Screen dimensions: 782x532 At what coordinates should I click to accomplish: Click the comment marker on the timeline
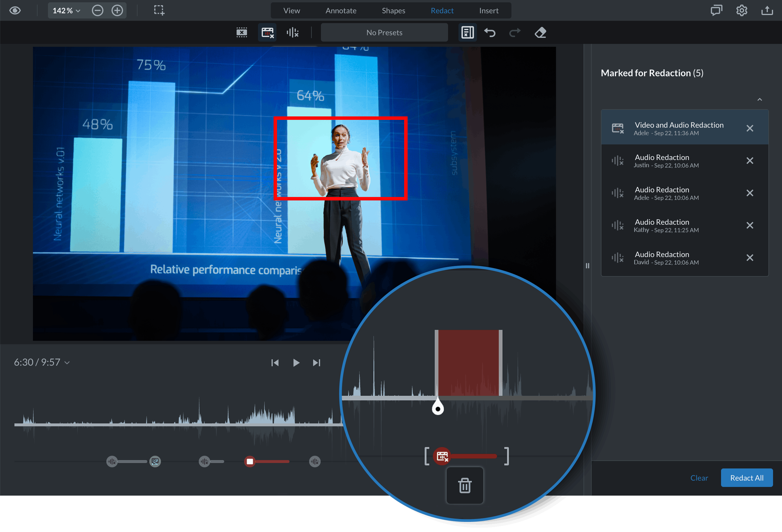coord(155,462)
